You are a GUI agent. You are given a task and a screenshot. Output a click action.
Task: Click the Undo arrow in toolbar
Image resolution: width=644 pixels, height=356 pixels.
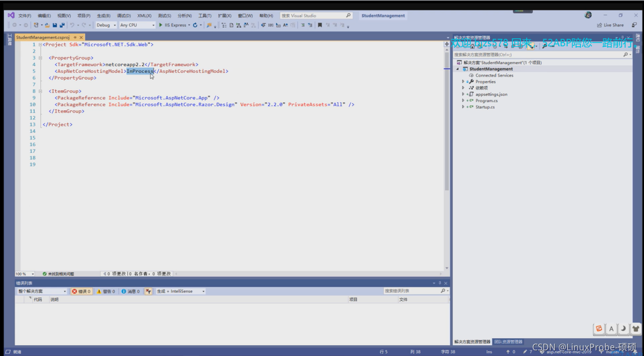72,25
